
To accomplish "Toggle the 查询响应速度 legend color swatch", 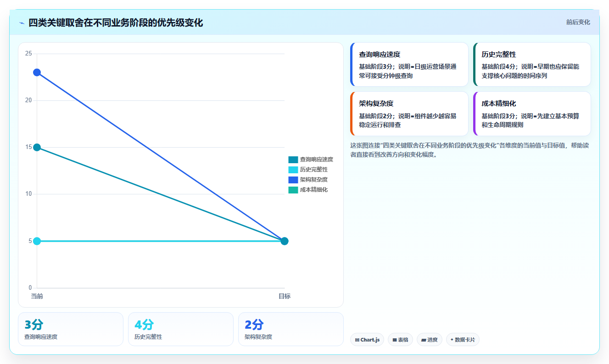I will pos(293,160).
